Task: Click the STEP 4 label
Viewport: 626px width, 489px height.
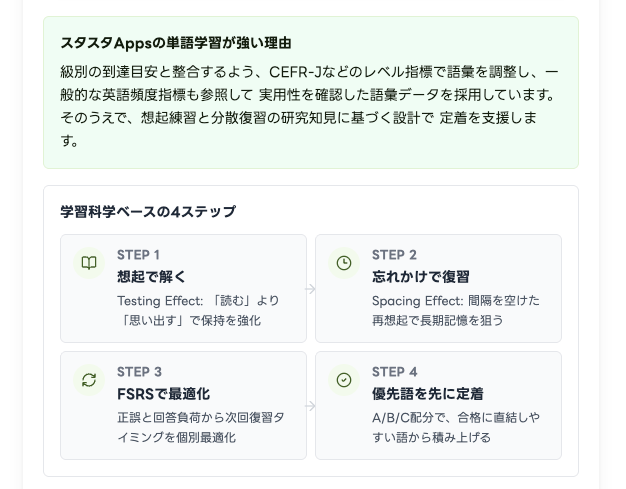Action: (395, 372)
